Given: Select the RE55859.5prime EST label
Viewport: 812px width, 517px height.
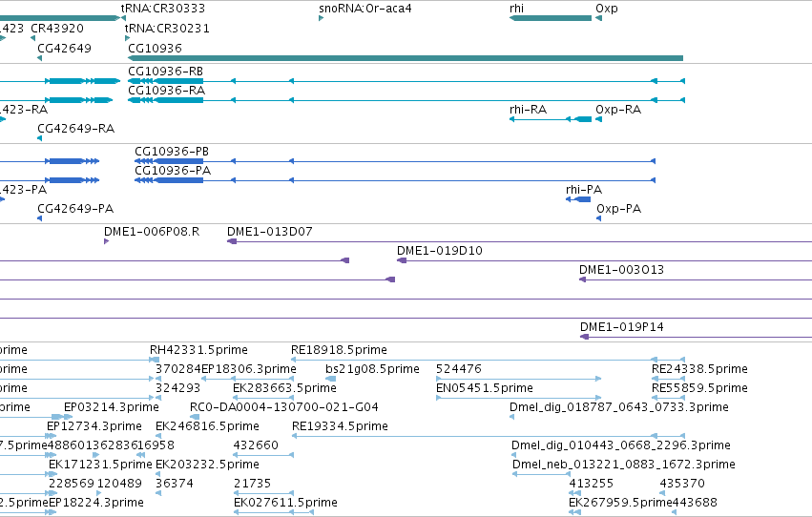Looking at the screenshot, I should click(x=699, y=388).
